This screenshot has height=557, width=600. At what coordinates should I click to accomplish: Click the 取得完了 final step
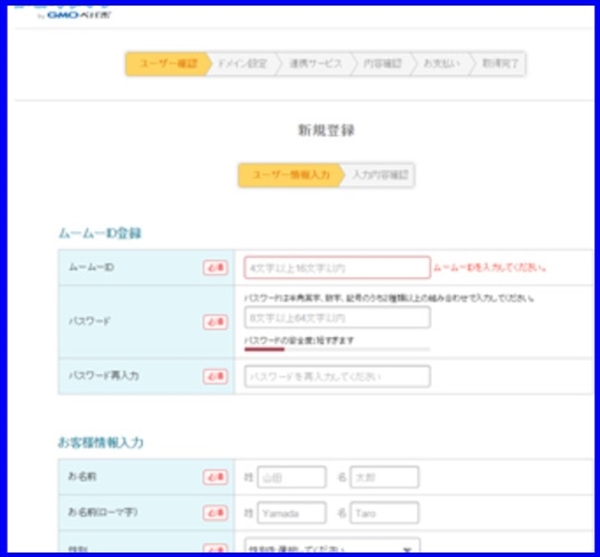coord(499,64)
